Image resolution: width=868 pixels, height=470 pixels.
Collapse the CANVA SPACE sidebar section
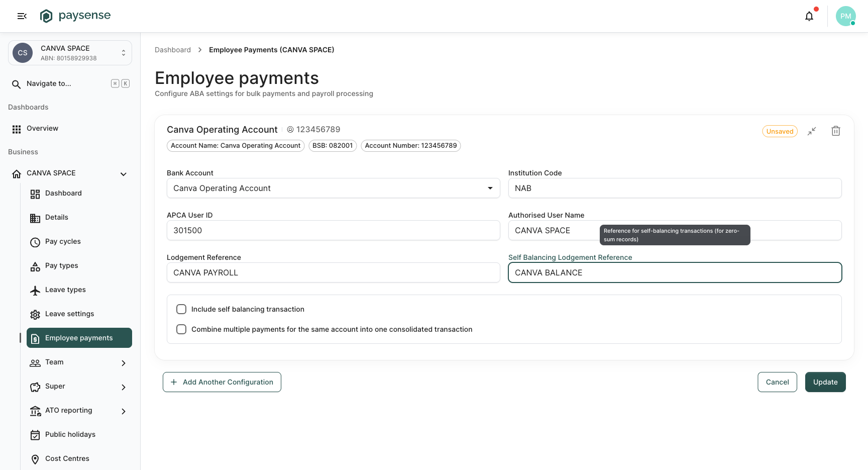pyautogui.click(x=124, y=174)
